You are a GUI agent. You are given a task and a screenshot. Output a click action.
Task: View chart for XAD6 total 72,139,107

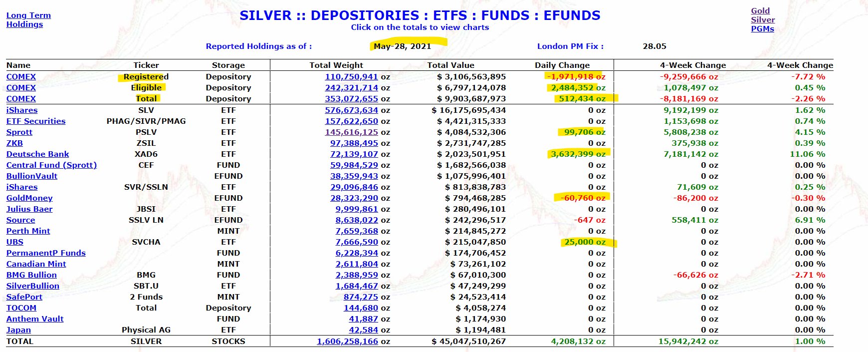pos(354,154)
